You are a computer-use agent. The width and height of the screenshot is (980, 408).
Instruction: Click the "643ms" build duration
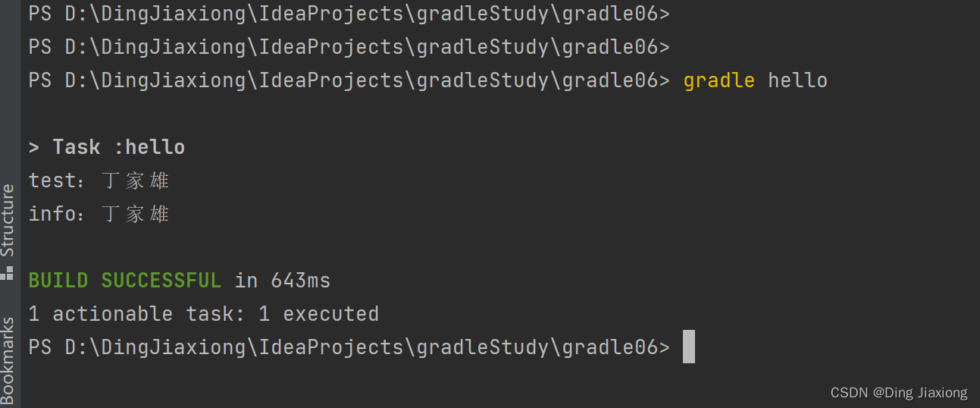click(x=300, y=281)
